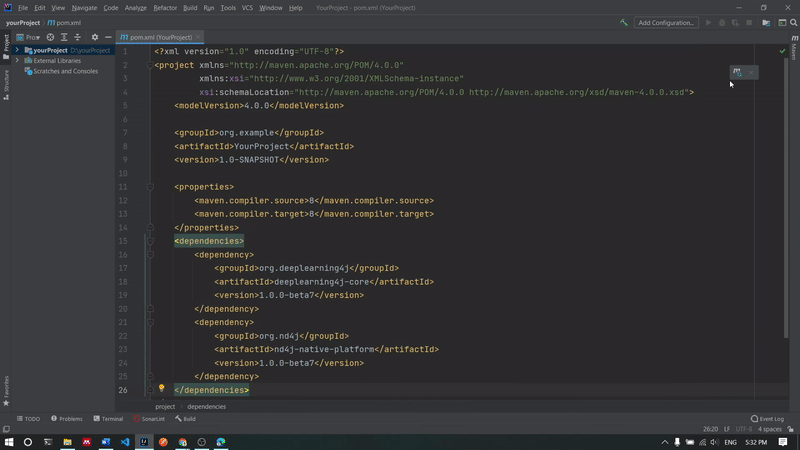Open the Build tool window
The width and height of the screenshot is (800, 450).
coord(185,419)
